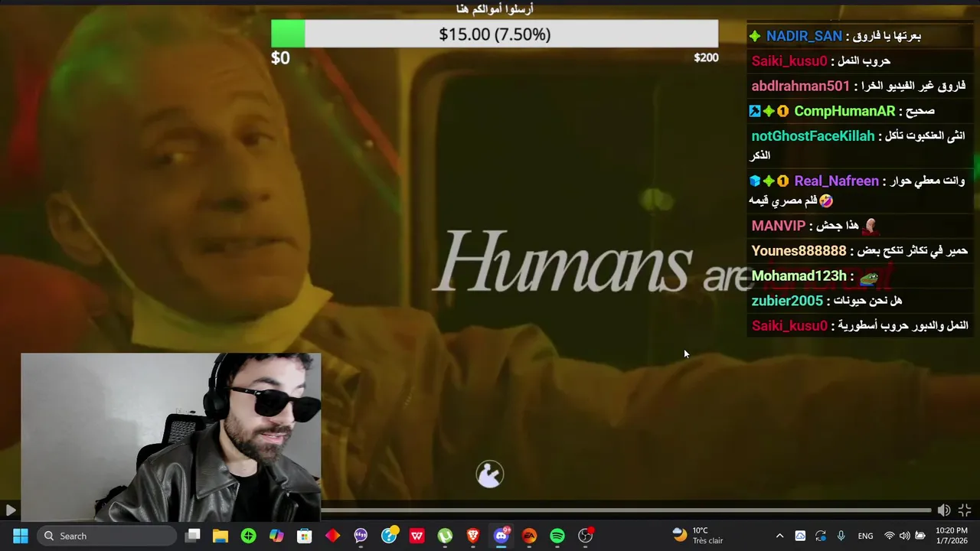Seek along the video progress bar
Viewport: 980px width, 551px height.
click(x=626, y=510)
